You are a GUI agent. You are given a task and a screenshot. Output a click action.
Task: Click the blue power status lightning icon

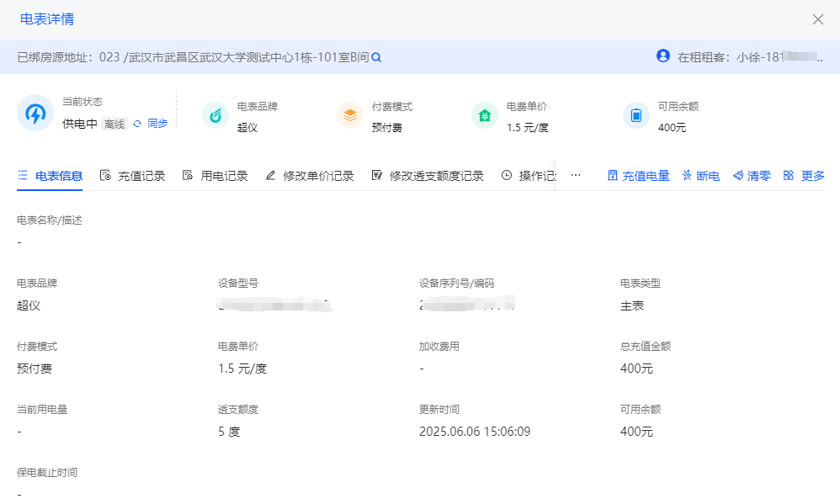pos(35,114)
